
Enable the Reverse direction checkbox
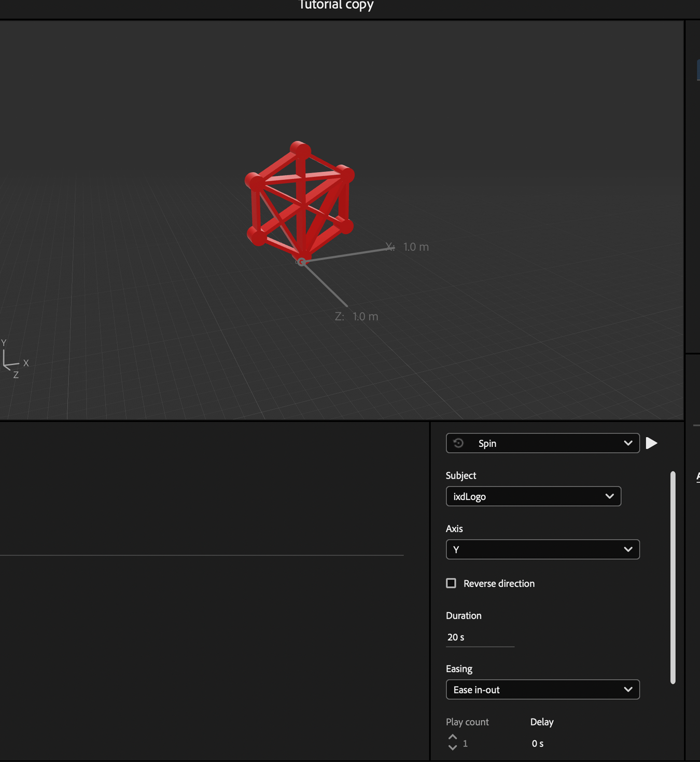pyautogui.click(x=451, y=583)
